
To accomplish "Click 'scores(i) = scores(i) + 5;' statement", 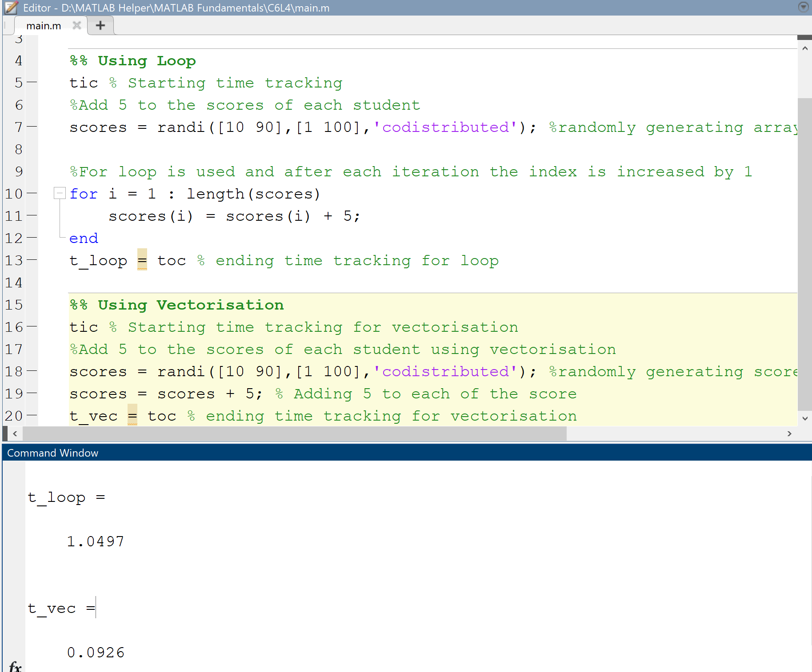I will [234, 216].
